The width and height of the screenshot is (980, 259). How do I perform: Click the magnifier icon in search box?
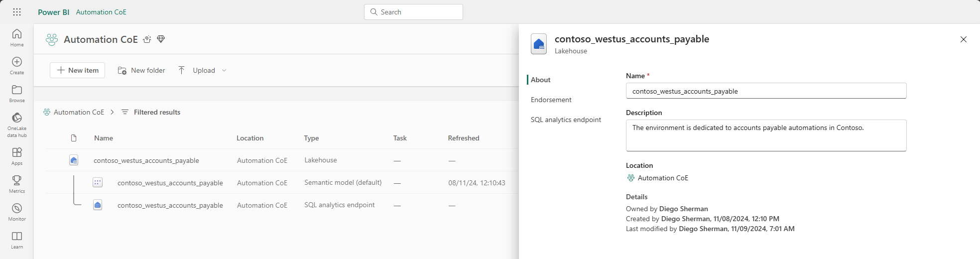click(x=374, y=12)
